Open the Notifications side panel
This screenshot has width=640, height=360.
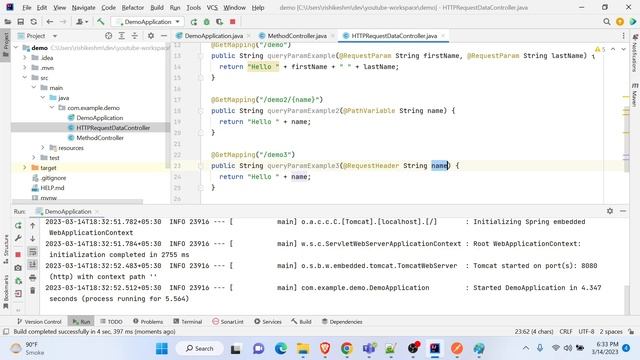[635, 53]
